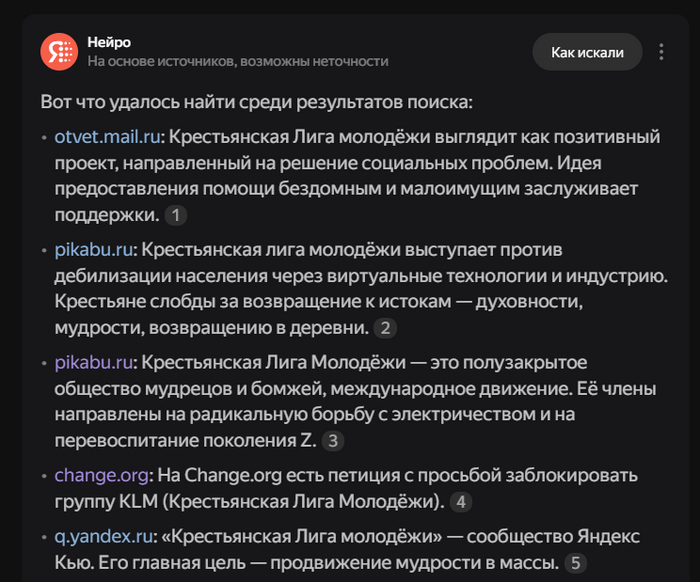Click the text about the Change.org petition
Image resolution: width=700 pixels, height=582 pixels.
[346, 488]
